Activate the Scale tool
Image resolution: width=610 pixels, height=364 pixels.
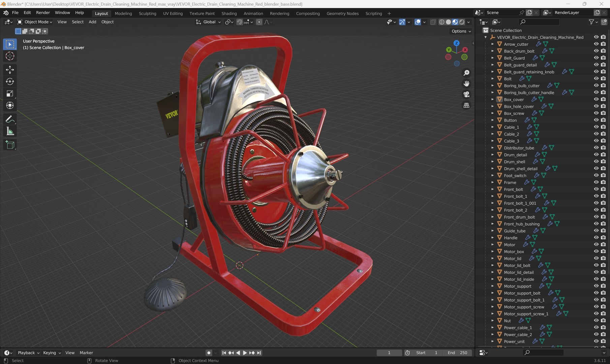(10, 93)
